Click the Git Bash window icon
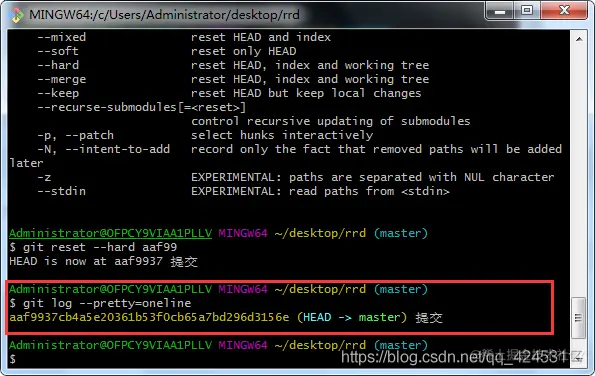The height and width of the screenshot is (376, 595). 17,15
